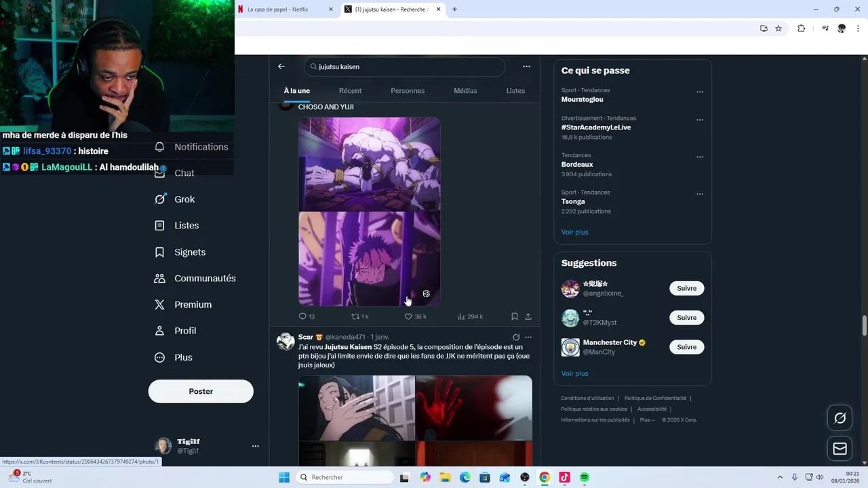
Task: Open Grok in the sidebar
Action: (x=175, y=199)
